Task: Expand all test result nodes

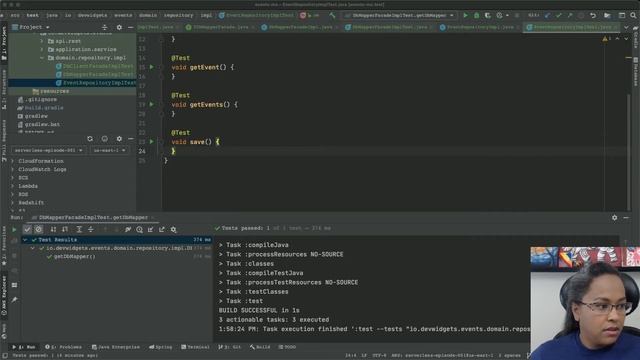Action: click(79, 229)
